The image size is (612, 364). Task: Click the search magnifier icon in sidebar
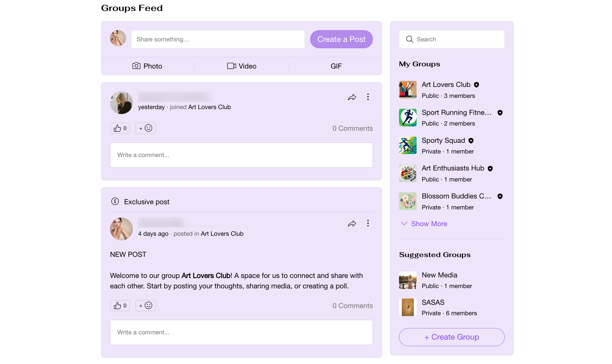click(409, 39)
